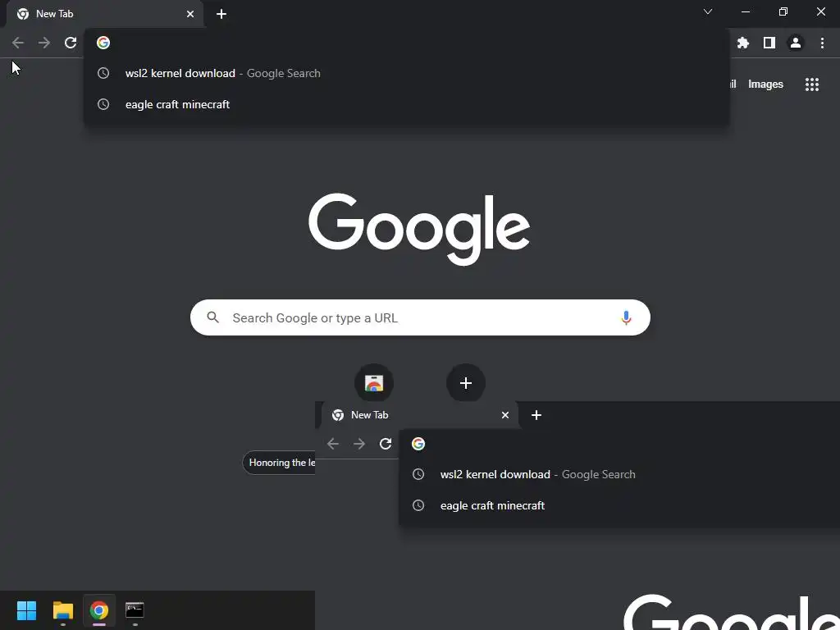
Task: Open the Windows Start menu
Action: pyautogui.click(x=26, y=610)
